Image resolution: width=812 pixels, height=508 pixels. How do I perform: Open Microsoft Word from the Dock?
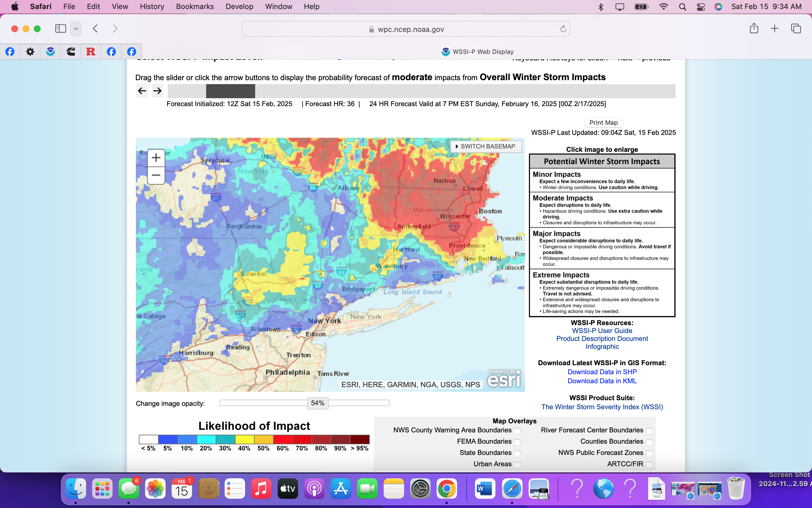pos(485,489)
